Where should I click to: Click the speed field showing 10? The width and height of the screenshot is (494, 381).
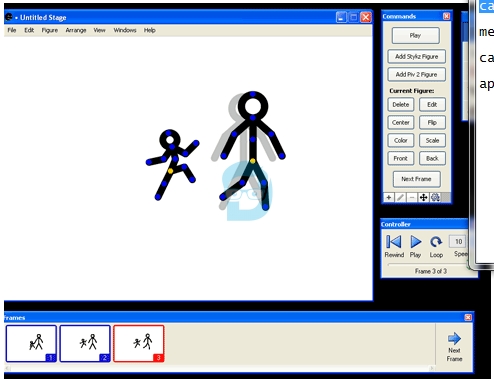tap(458, 241)
